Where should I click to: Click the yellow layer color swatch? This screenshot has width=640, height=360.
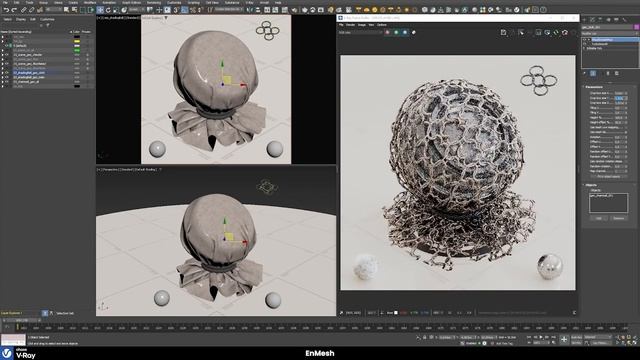coord(77,41)
